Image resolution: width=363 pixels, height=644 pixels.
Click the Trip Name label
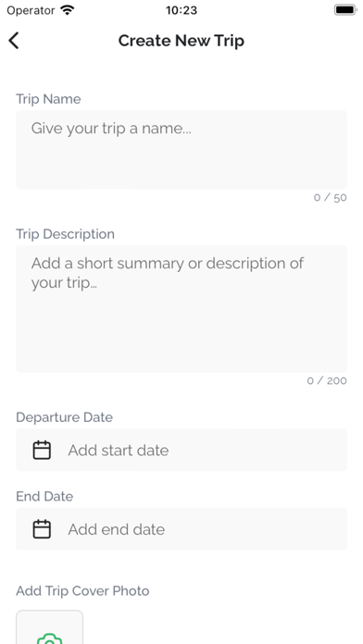(x=48, y=99)
